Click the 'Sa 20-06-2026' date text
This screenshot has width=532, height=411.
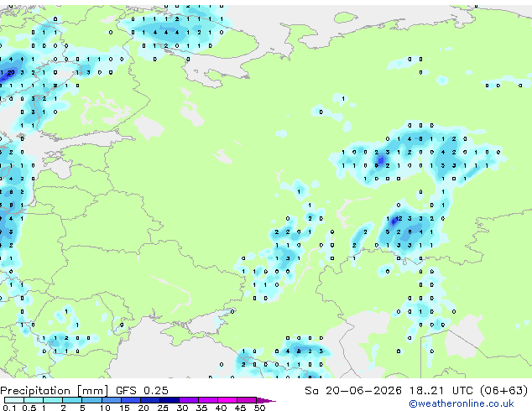(x=353, y=391)
